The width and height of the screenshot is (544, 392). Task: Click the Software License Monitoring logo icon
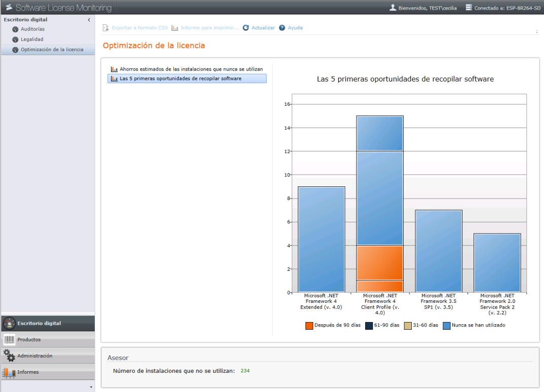[x=9, y=7]
